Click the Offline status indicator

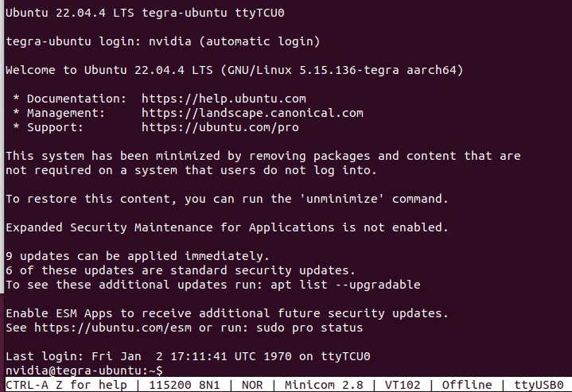click(467, 385)
